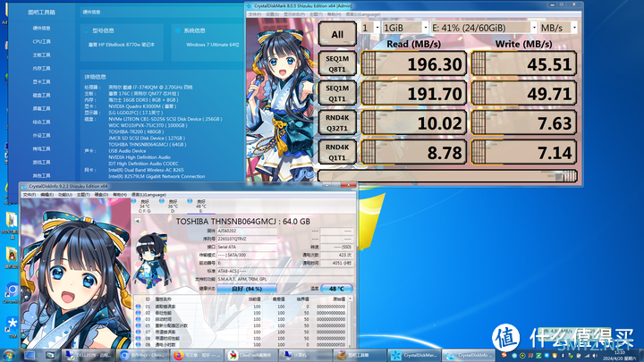Screen dimensions: 644x362
Task: Click the 45.51 sequential write result
Action: coord(524,64)
